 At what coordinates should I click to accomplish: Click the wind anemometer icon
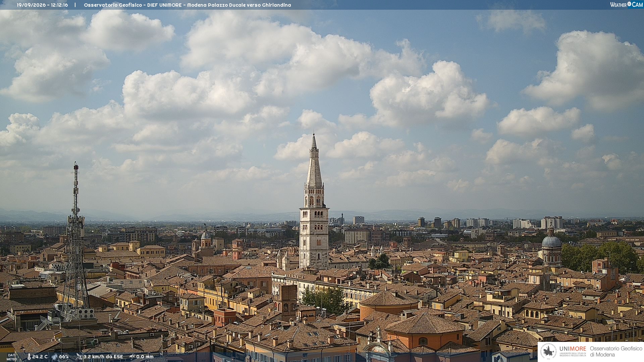[x=79, y=357]
